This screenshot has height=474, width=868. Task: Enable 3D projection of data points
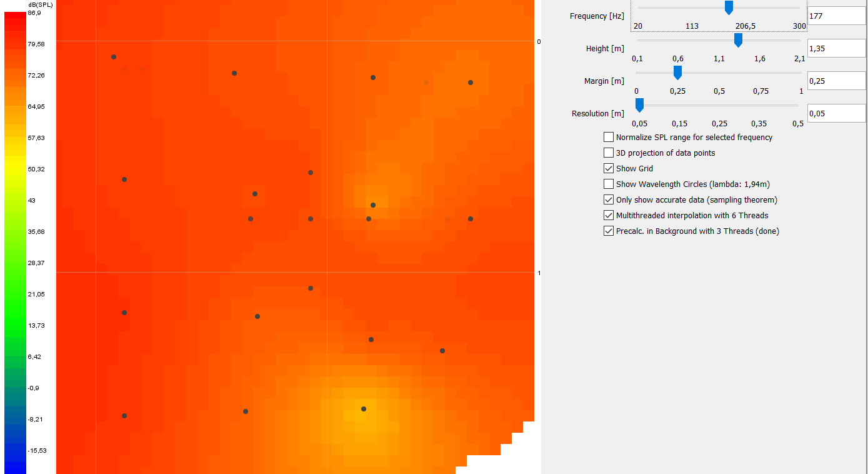[x=609, y=153]
